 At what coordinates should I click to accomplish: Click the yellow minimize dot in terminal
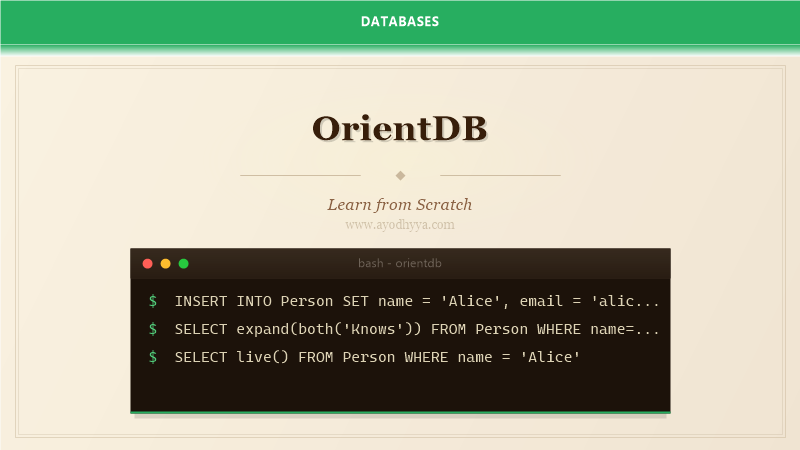[165, 264]
